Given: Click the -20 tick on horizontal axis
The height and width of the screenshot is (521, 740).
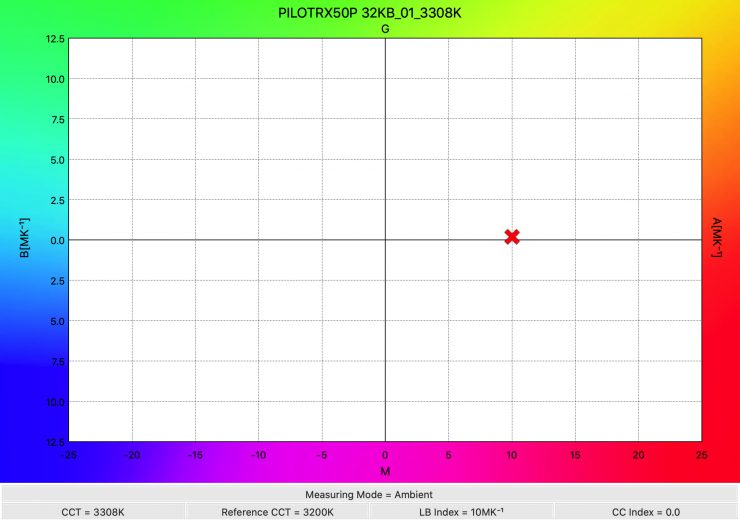Looking at the screenshot, I should [132, 454].
